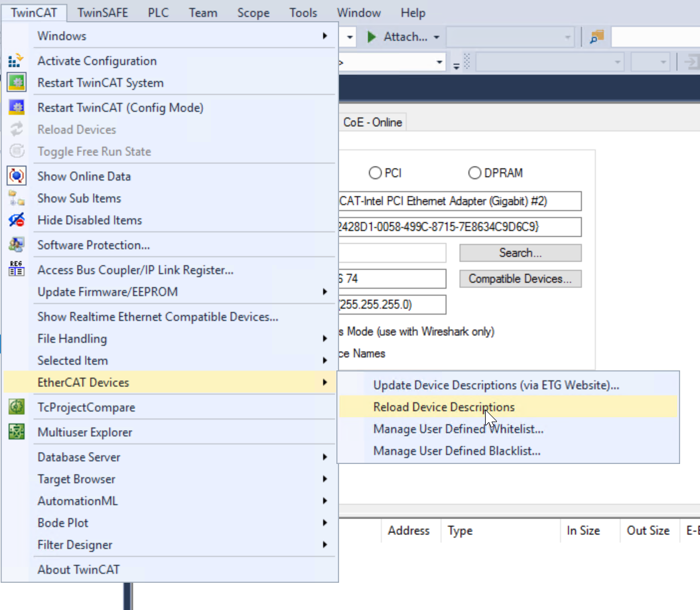Image resolution: width=700 pixels, height=610 pixels.
Task: Click the Address column header
Action: [x=409, y=530]
